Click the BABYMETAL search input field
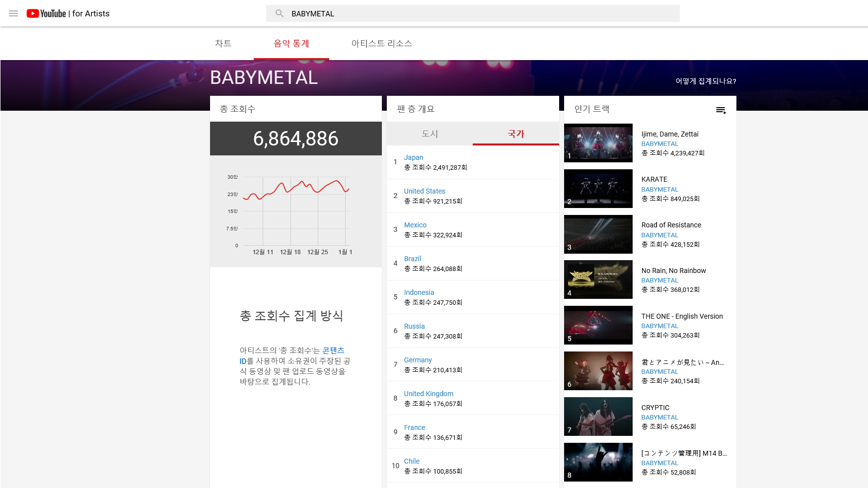Viewport: 868px width, 488px height. pyautogui.click(x=477, y=13)
